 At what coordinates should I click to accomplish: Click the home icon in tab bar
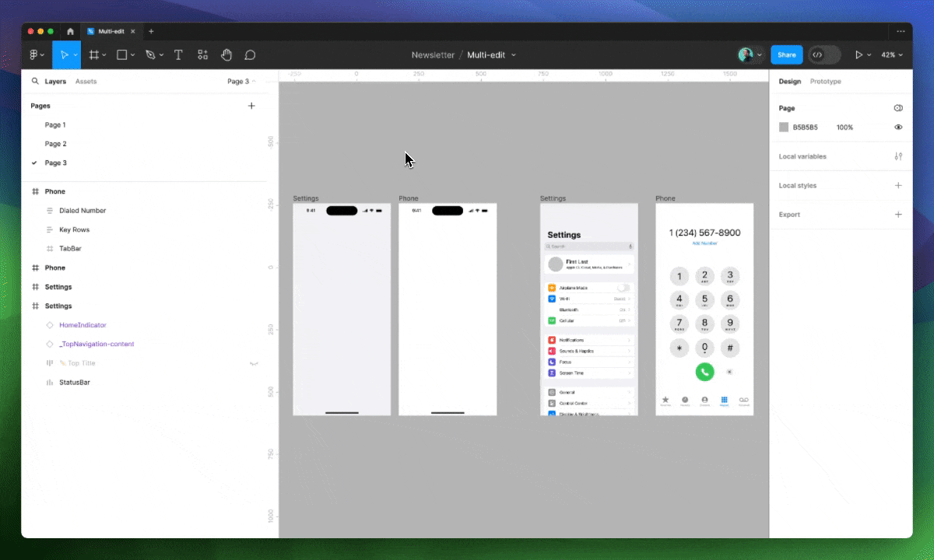tap(70, 32)
